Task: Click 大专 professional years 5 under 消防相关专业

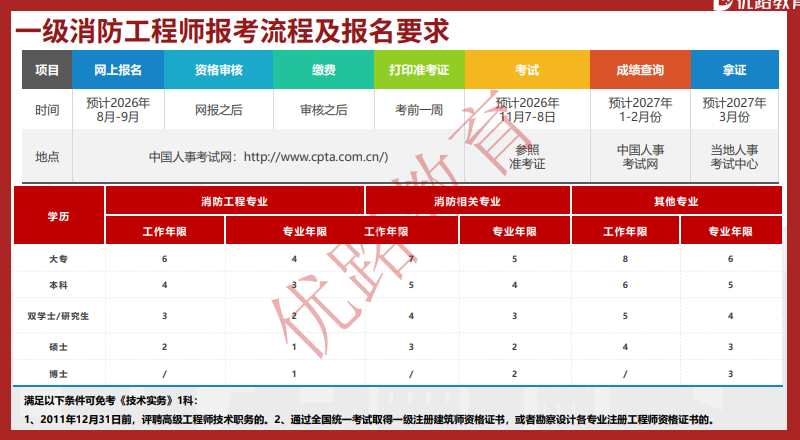Action: [514, 259]
